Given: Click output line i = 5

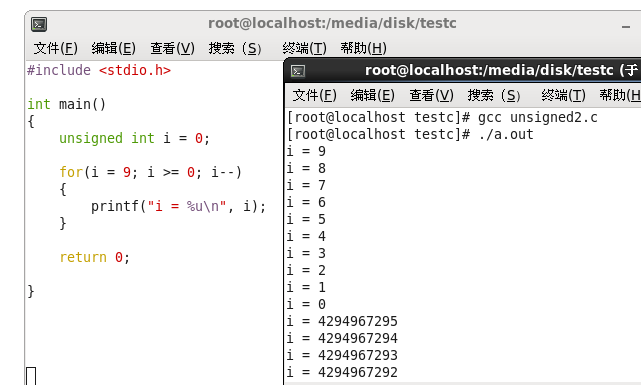Looking at the screenshot, I should pos(306,219).
